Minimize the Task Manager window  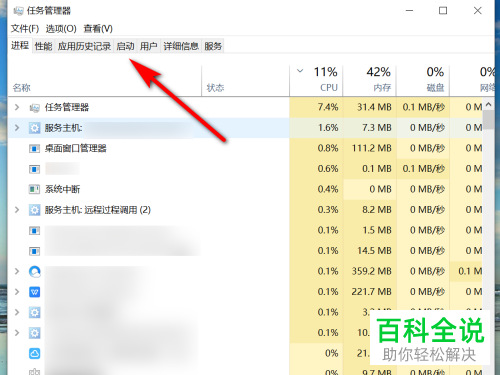409,11
